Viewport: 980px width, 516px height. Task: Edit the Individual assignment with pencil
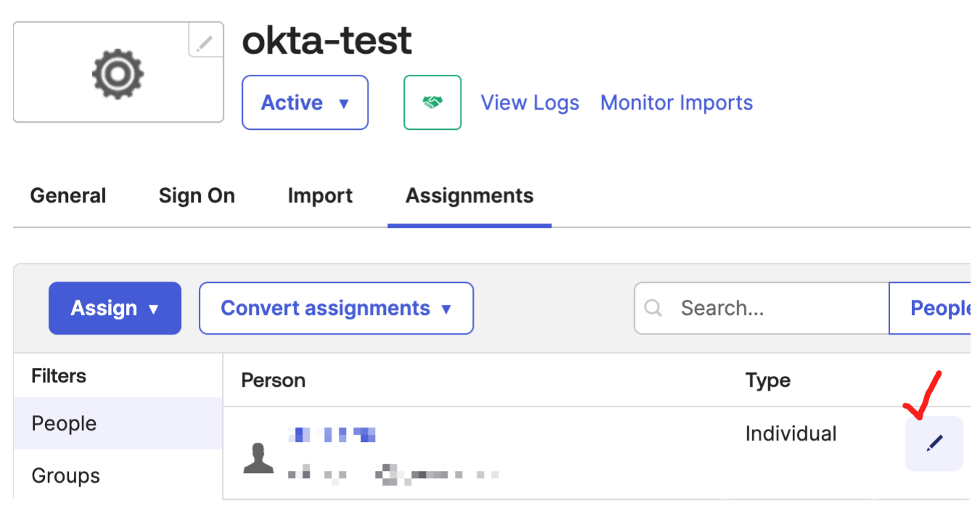[x=934, y=443]
